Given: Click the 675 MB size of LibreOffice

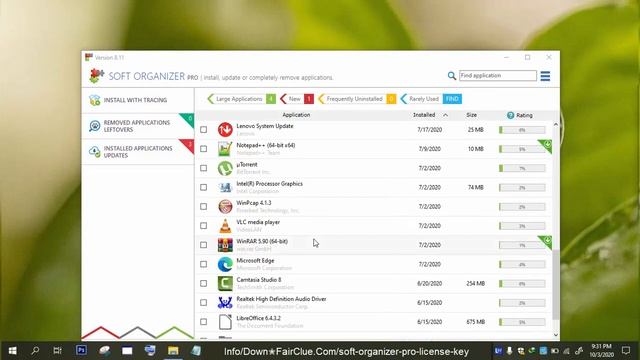Looking at the screenshot, I should pos(476,322).
